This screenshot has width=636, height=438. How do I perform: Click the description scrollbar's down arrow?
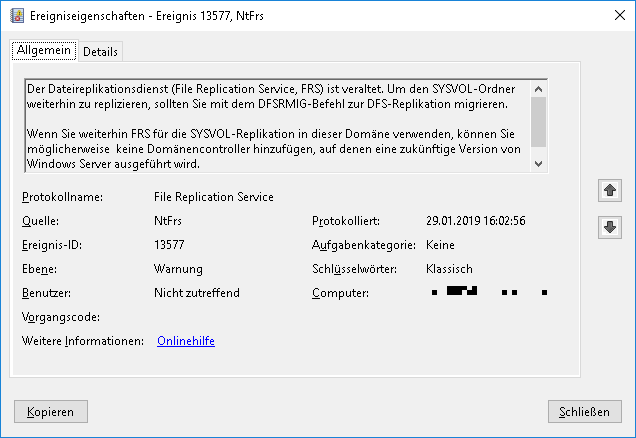(x=539, y=163)
